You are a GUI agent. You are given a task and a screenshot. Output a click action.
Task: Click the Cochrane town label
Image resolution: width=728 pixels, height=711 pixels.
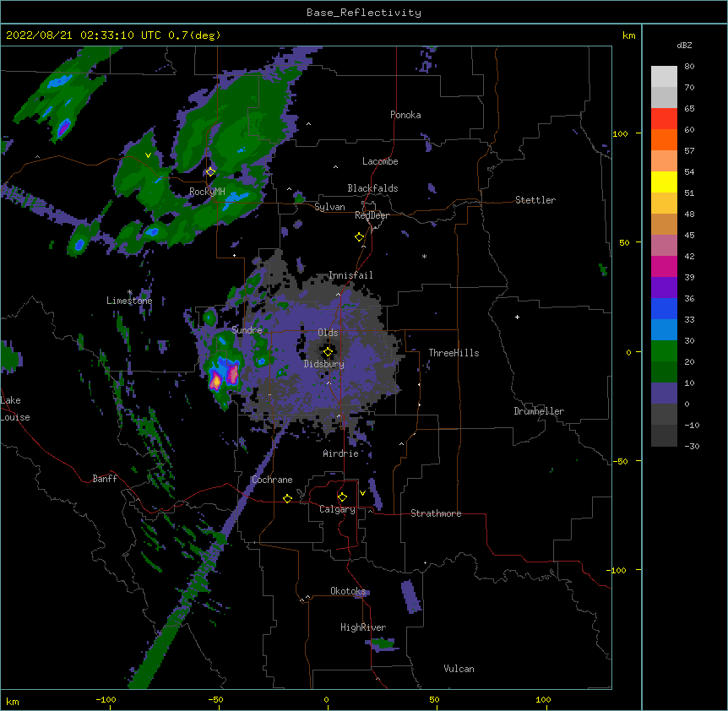tap(272, 480)
